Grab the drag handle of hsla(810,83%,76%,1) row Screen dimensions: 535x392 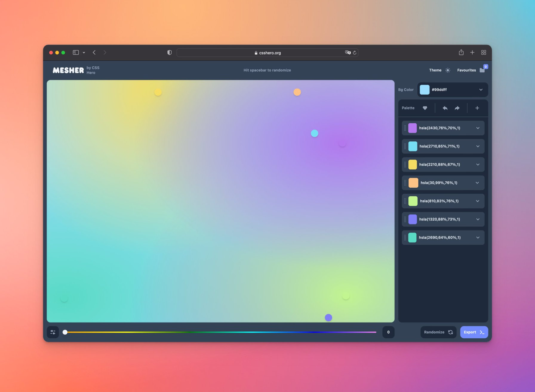[405, 201]
